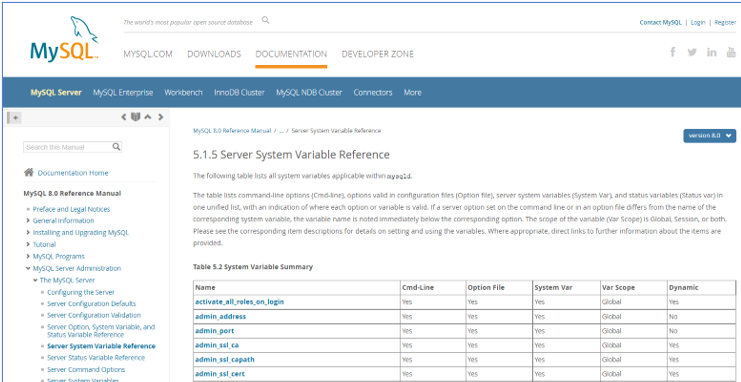Click the MySQL dolphin logo

[x=65, y=39]
